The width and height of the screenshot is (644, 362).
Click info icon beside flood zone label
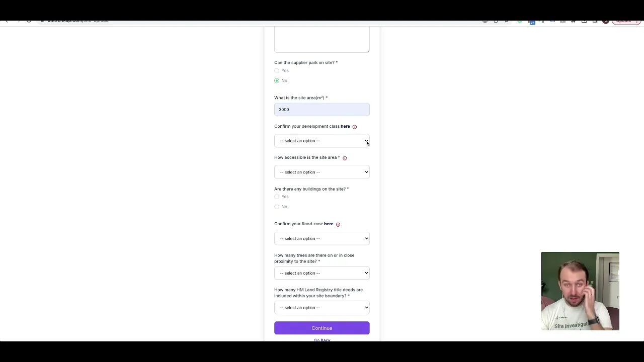(338, 224)
